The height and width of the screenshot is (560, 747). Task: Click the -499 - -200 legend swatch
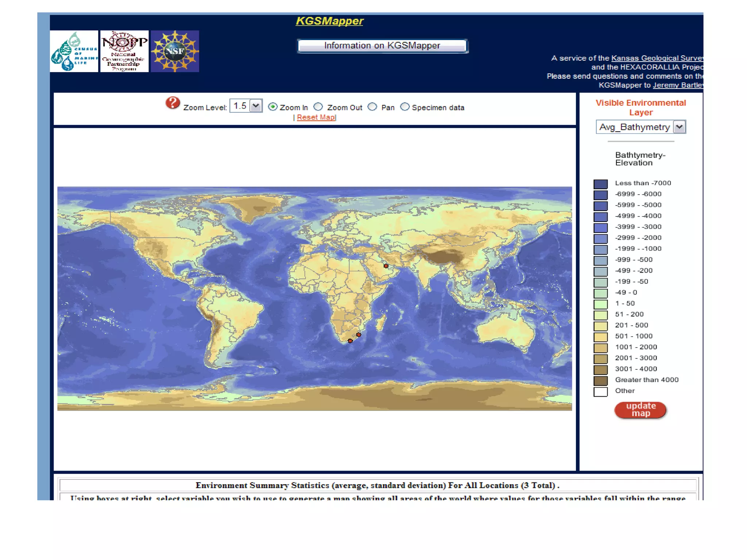[600, 271]
